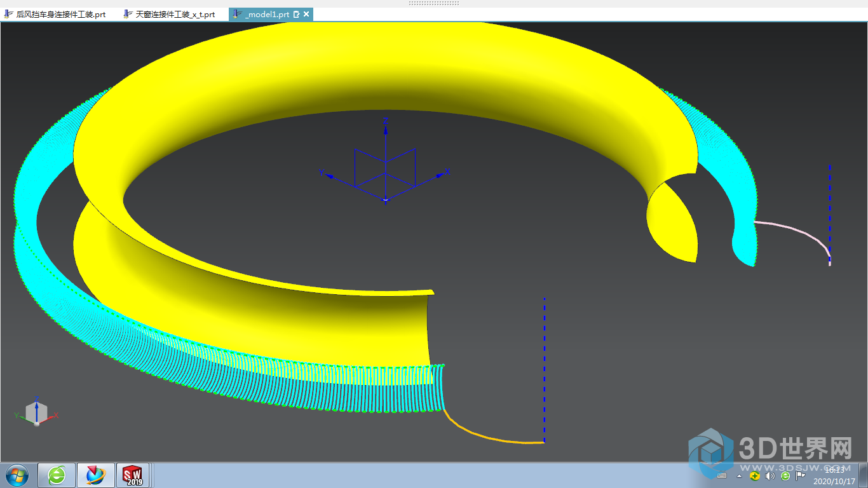This screenshot has height=488, width=868.
Task: Switch to the 后风挡车身连接件工装.prt tab
Action: 55,14
